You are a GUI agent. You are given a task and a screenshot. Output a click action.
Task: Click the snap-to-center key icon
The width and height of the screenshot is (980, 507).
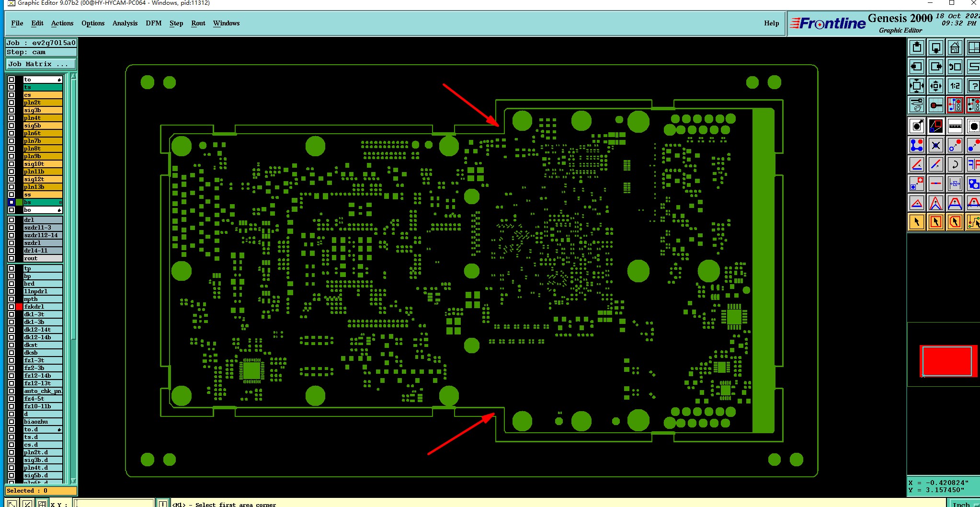pos(936,104)
